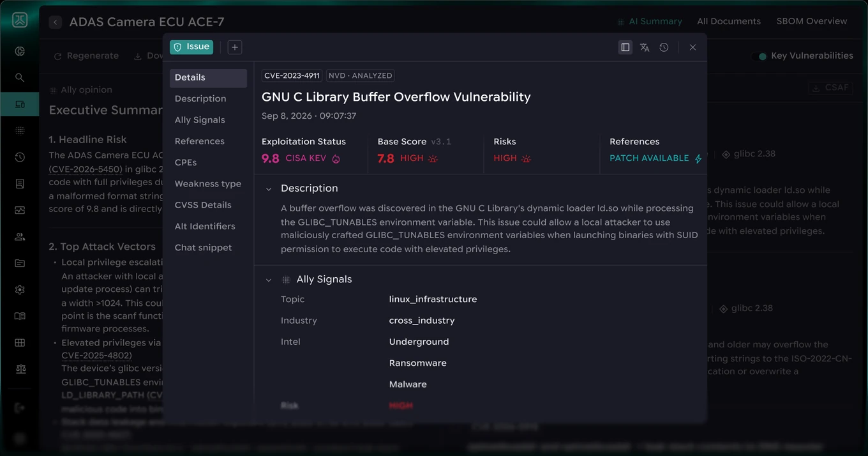Open CVE-2026-5450 link in Executive Summary
868x456 pixels.
coord(86,169)
